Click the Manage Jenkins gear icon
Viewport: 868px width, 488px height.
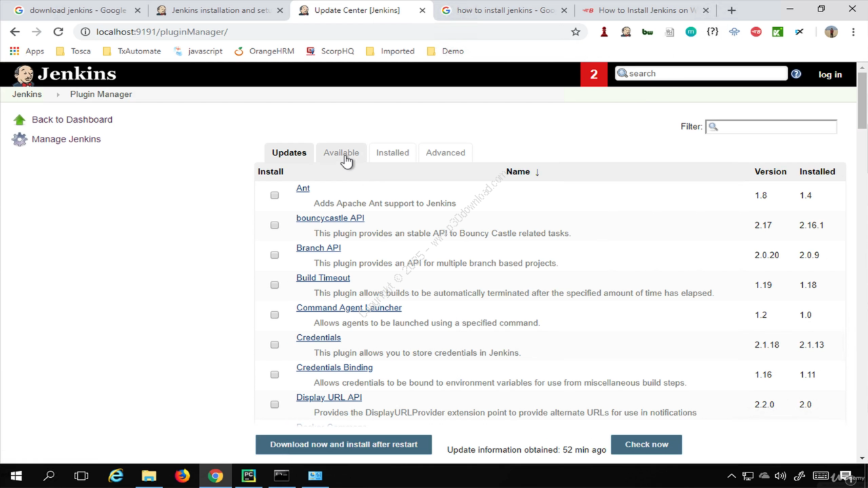(20, 140)
